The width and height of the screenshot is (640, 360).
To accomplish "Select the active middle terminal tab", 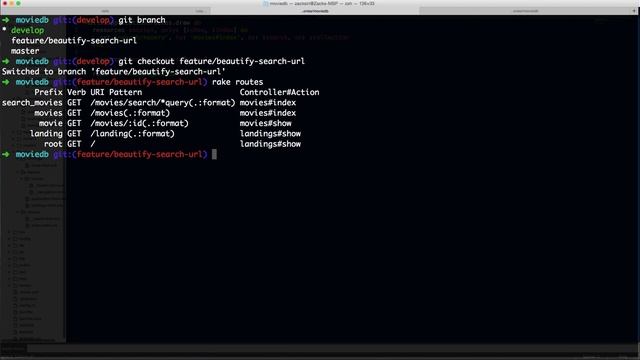I will [315, 11].
